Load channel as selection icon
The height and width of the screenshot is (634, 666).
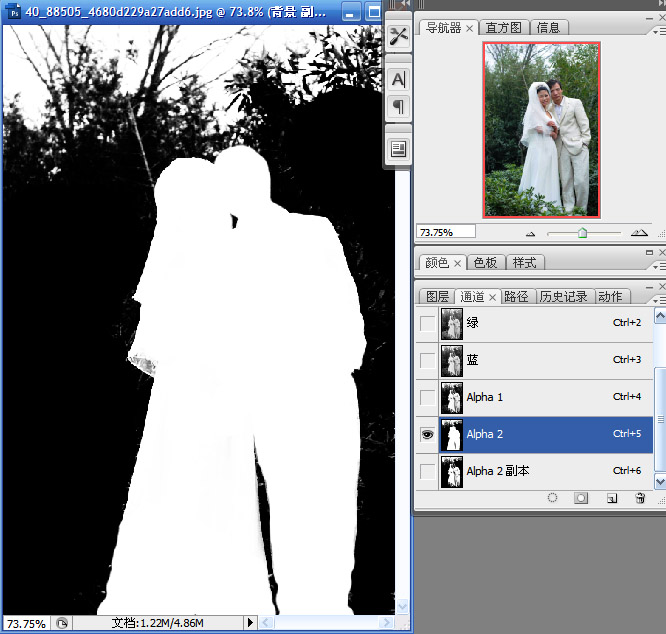(x=552, y=498)
